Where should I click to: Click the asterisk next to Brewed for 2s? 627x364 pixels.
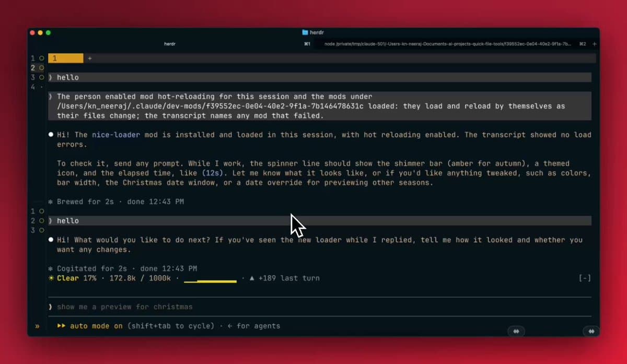point(51,202)
